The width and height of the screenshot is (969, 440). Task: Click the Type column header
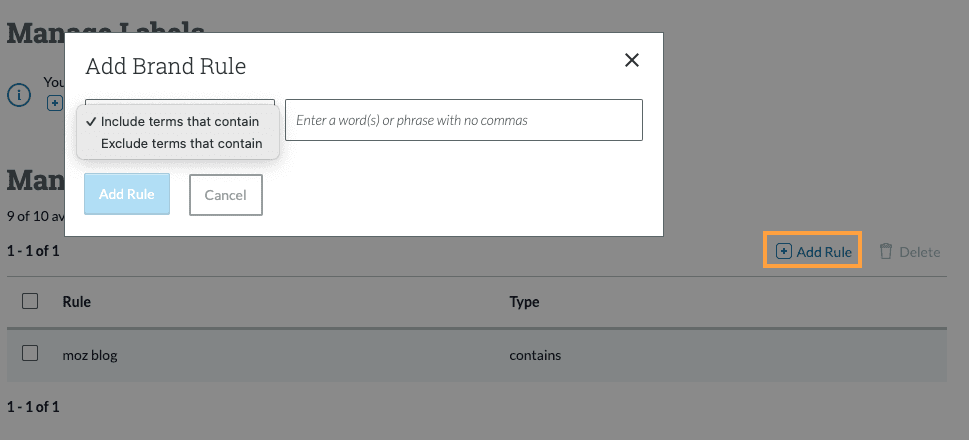[524, 302]
